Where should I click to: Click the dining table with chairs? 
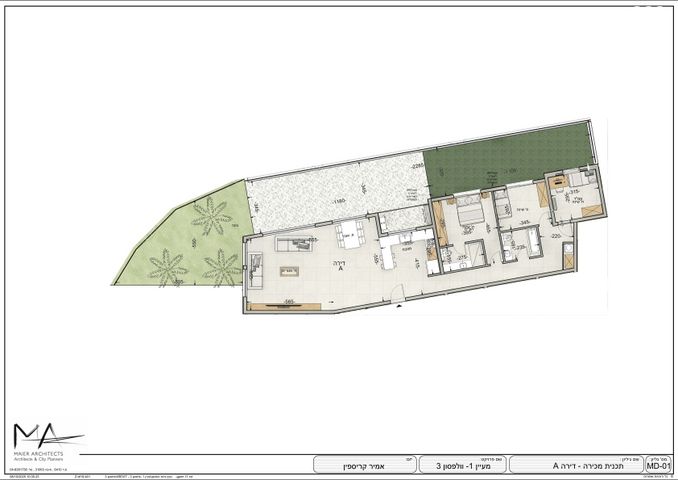(349, 235)
